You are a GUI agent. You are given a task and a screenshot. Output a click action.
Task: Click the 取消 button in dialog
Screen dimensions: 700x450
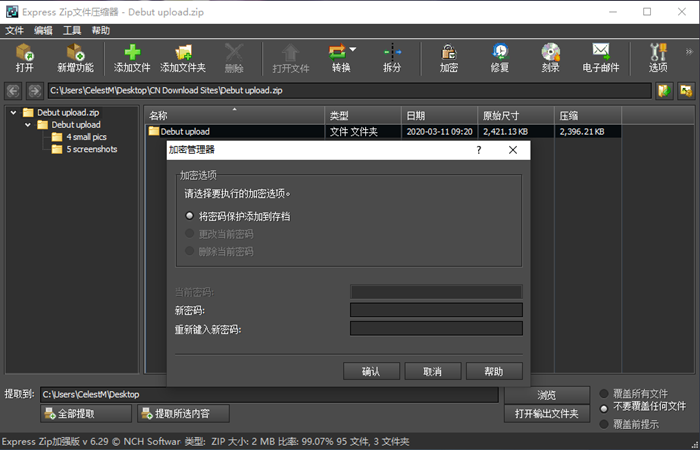click(x=433, y=371)
